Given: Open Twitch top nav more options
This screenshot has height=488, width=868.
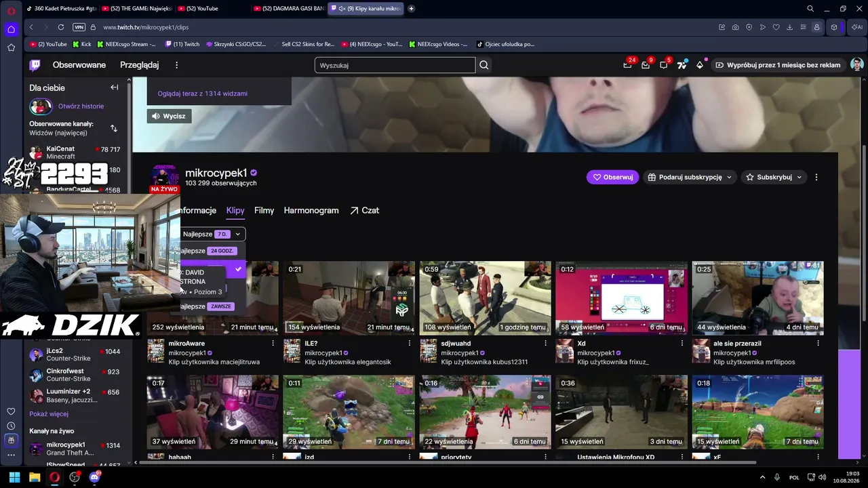Looking at the screenshot, I should pyautogui.click(x=176, y=65).
